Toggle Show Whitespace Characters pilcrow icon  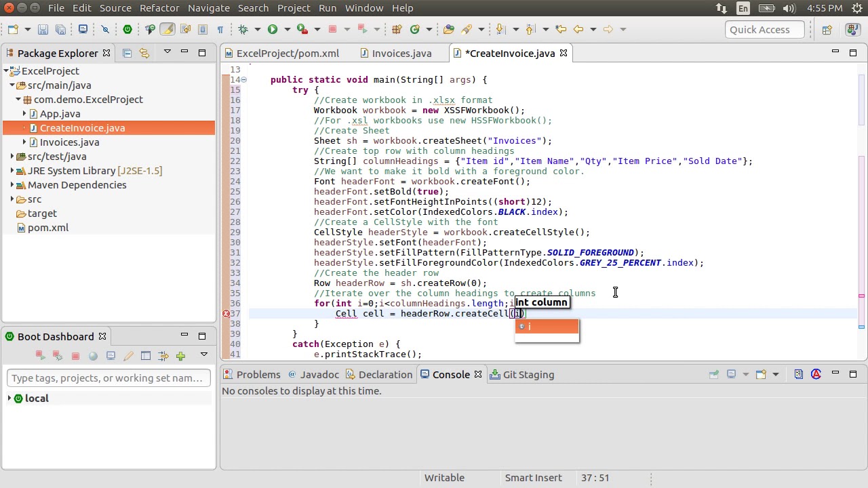point(220,29)
